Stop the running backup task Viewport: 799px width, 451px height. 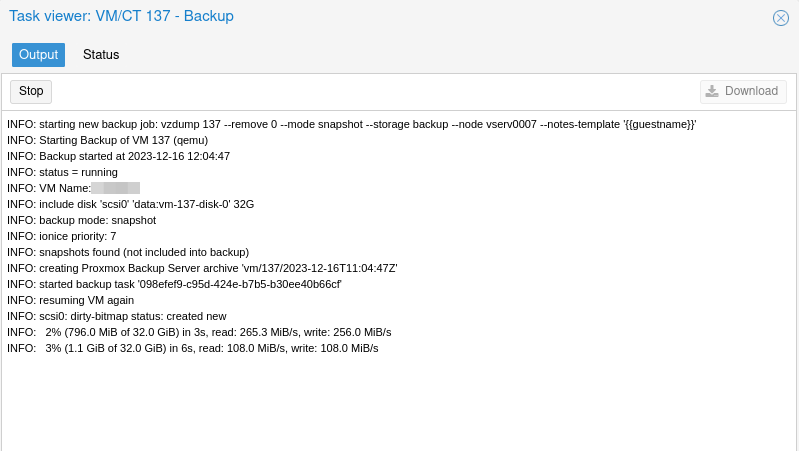(31, 91)
